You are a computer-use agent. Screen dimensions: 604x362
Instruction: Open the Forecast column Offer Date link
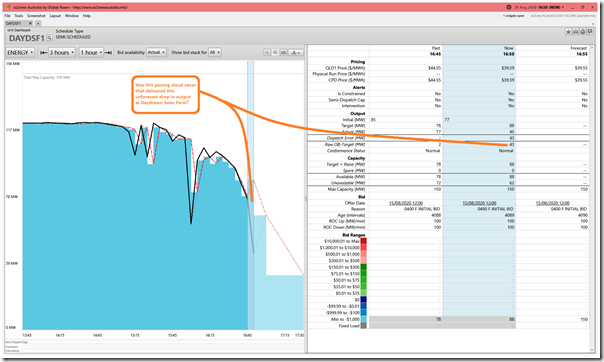(x=553, y=203)
